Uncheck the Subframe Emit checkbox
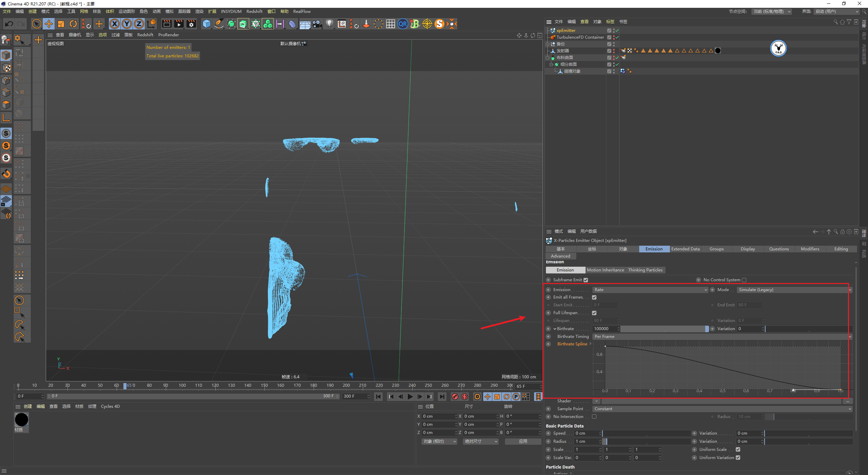 pos(586,280)
